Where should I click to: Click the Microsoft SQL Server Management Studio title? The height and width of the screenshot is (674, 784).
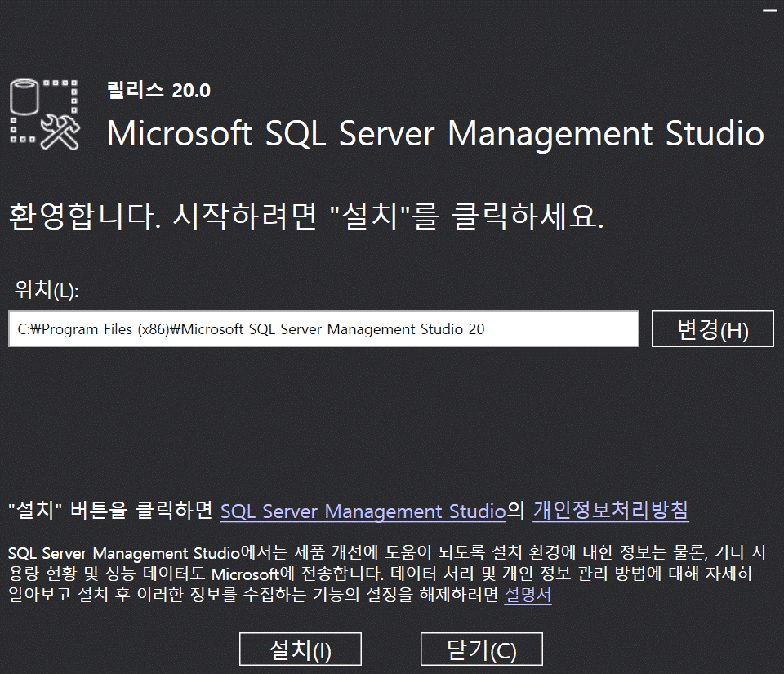[x=435, y=134]
